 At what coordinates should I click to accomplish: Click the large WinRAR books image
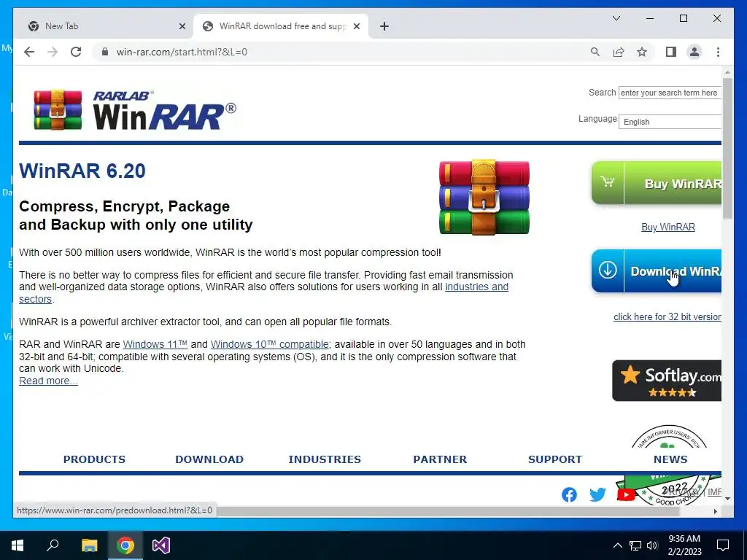pyautogui.click(x=484, y=197)
